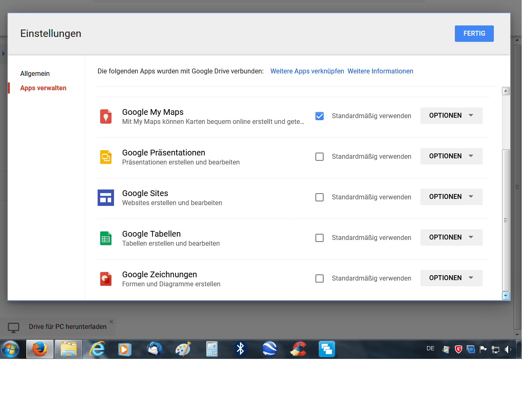
Task: Open the OPTIONEN dropdown for Google Tabellen
Action: [451, 237]
